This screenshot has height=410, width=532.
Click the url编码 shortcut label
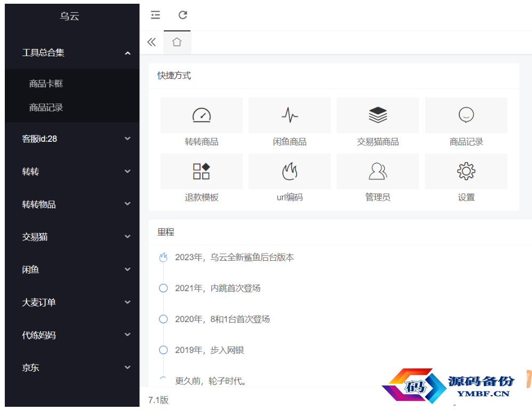tap(289, 197)
